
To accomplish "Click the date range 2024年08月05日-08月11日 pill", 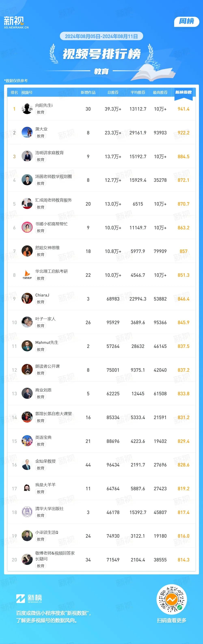I will [101, 36].
